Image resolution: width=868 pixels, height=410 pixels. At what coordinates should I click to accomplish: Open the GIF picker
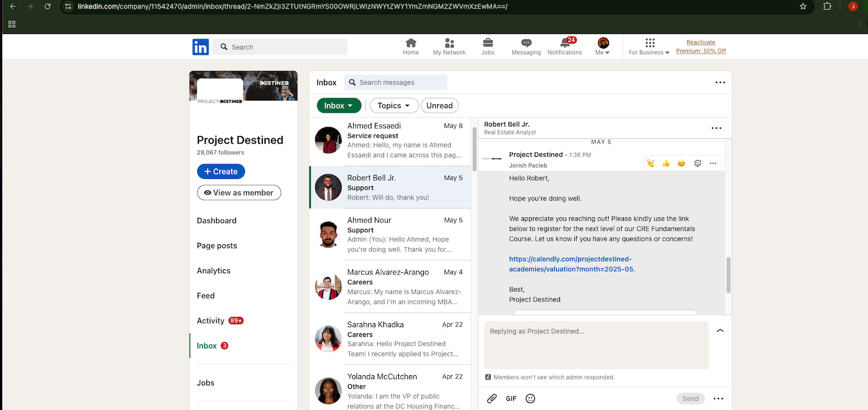511,399
